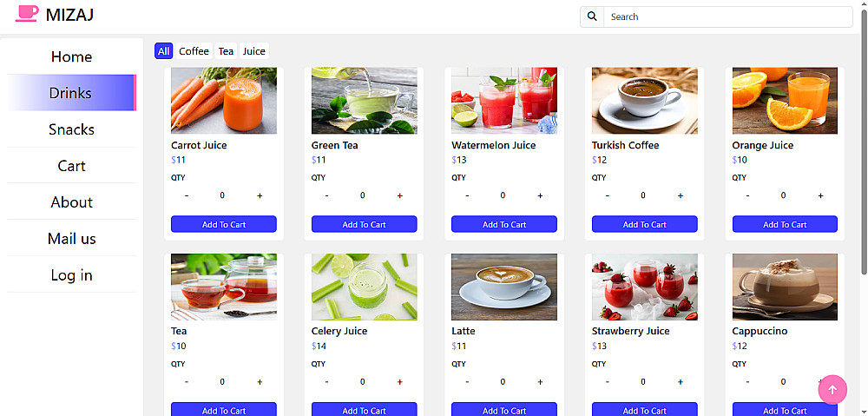Open the Snacks page from sidebar
This screenshot has height=416, width=868.
pos(71,129)
